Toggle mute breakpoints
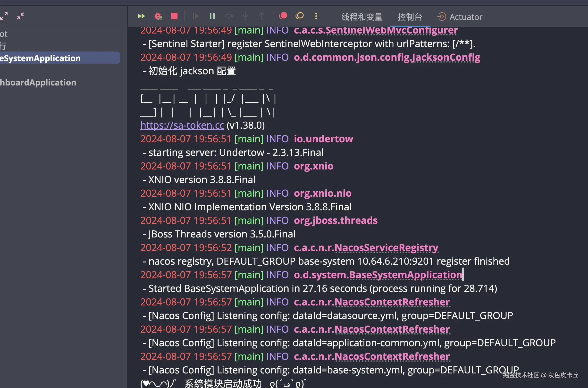Viewport: 588px width, 388px height. [x=300, y=16]
